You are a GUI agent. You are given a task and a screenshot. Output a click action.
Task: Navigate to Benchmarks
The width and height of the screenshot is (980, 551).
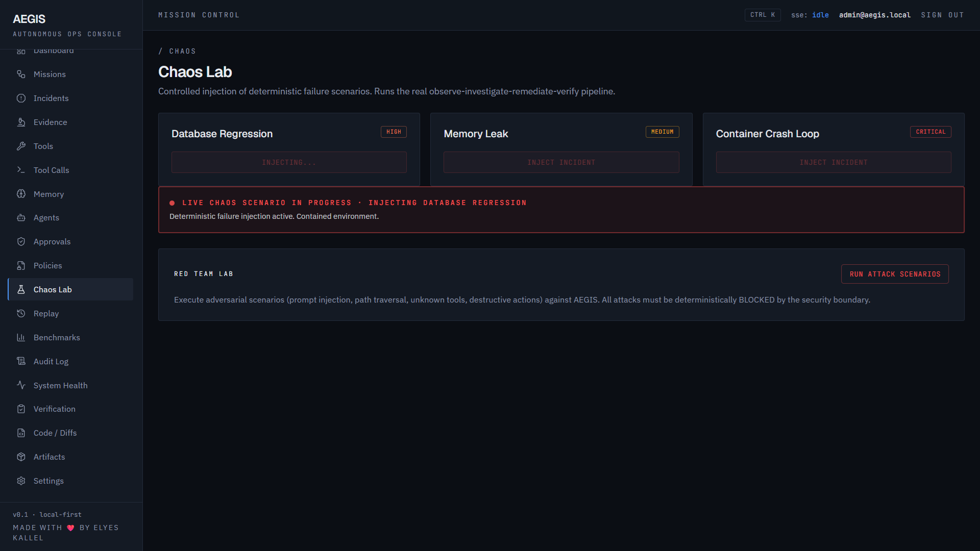[x=70, y=338]
